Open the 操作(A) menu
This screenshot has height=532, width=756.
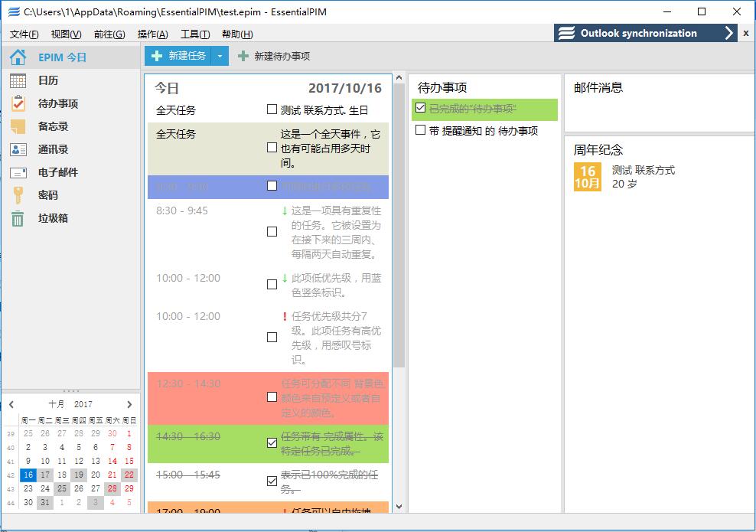[x=152, y=34]
